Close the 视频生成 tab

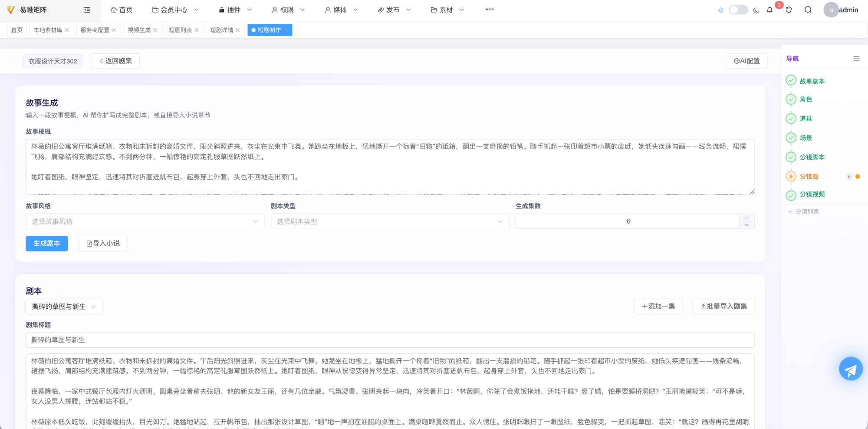click(x=155, y=30)
